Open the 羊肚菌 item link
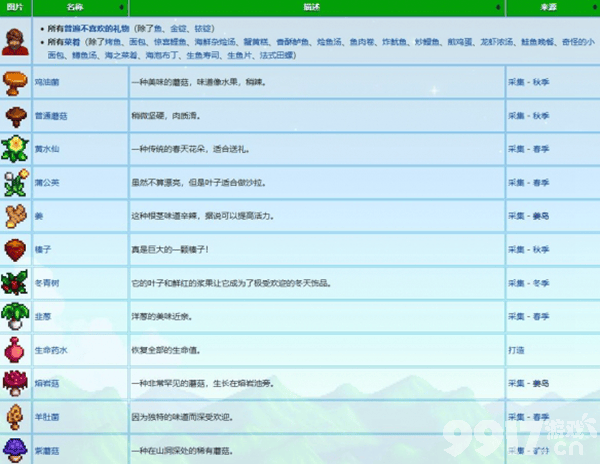 click(47, 417)
